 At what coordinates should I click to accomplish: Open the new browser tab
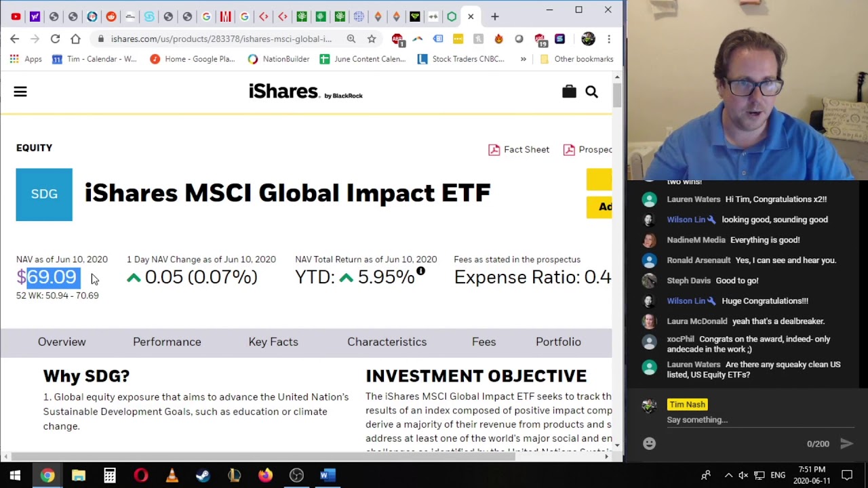[x=494, y=16]
